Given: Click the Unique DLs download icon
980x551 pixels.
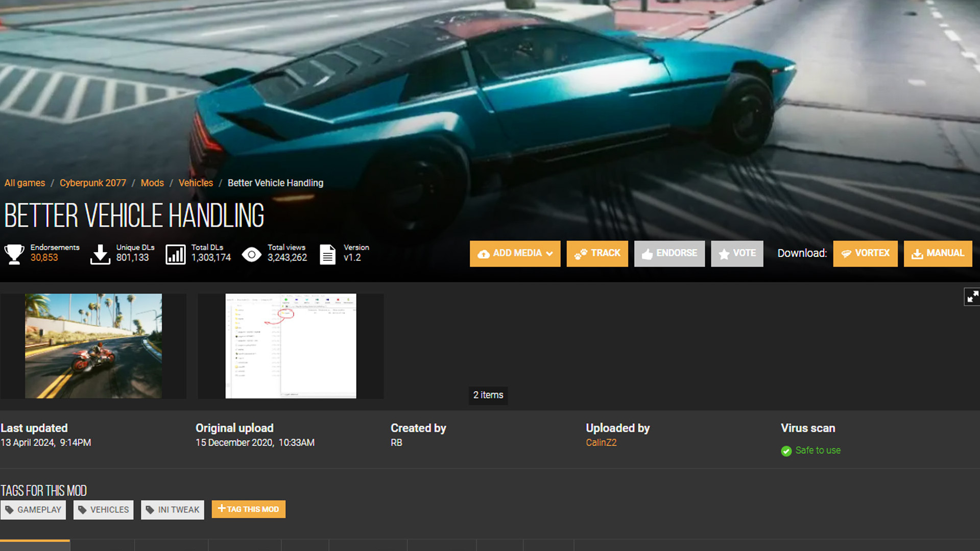Looking at the screenshot, I should point(100,254).
